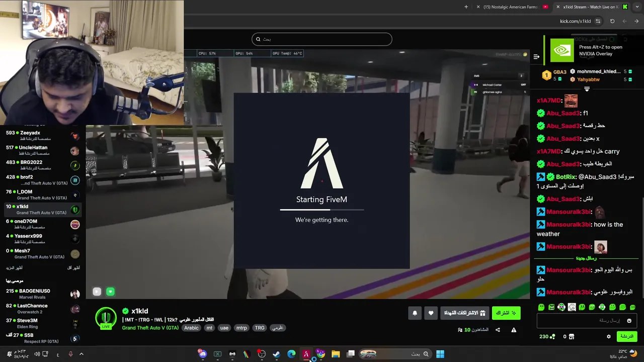The width and height of the screenshot is (644, 362).
Task: Open Microsoft Edge from the taskbar
Action: [x=291, y=354]
